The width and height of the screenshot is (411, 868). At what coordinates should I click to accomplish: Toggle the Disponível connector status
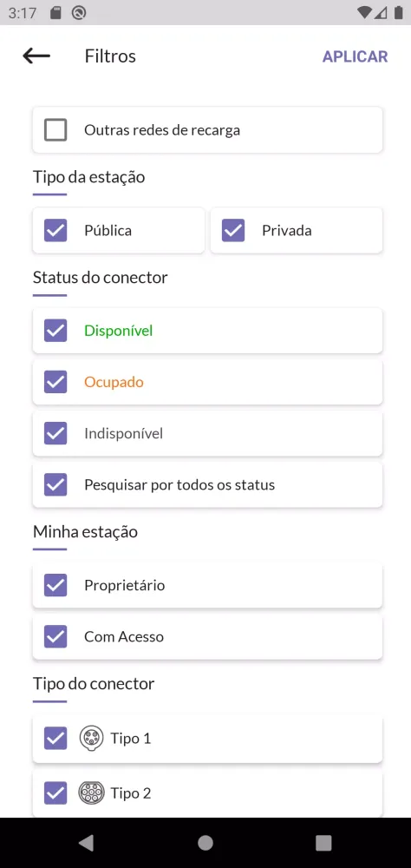click(55, 331)
